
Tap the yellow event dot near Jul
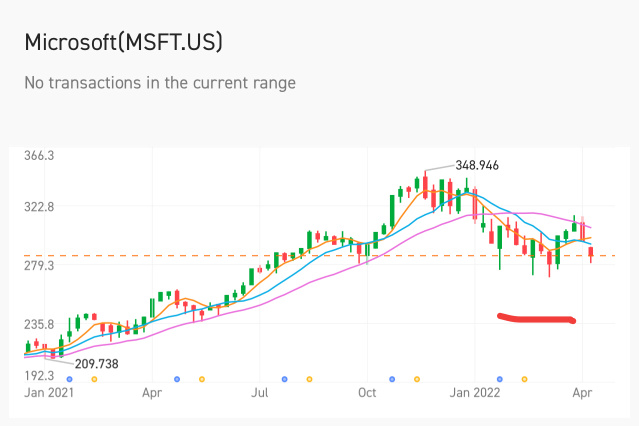point(310,379)
